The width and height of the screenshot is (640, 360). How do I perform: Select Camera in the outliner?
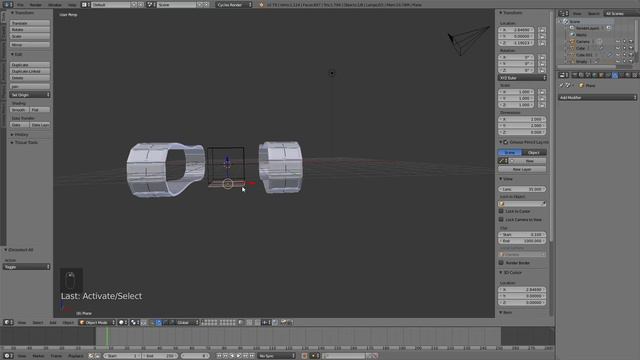[x=583, y=42]
